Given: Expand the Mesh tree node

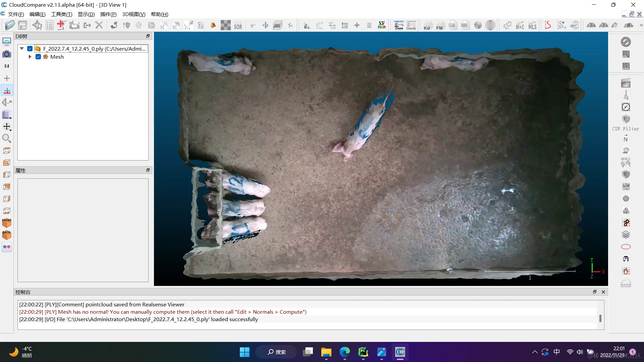Looking at the screenshot, I should tap(30, 57).
